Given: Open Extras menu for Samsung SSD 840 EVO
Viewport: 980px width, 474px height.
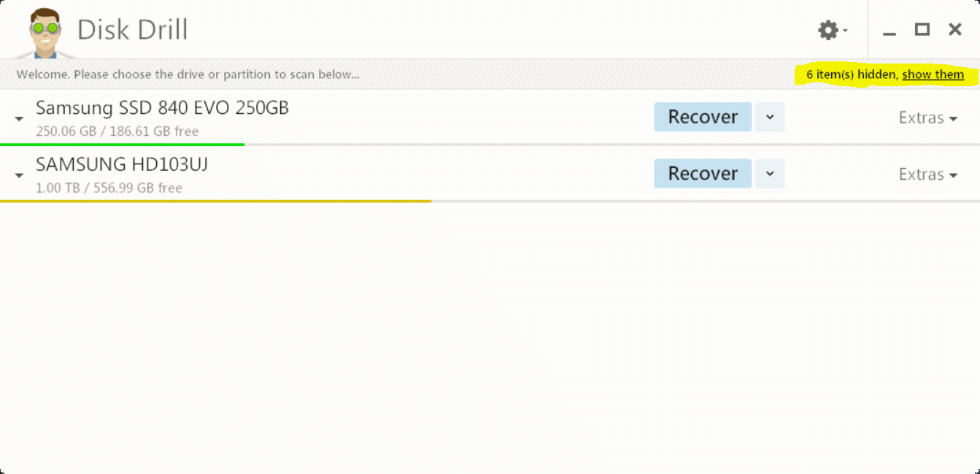Looking at the screenshot, I should point(927,118).
